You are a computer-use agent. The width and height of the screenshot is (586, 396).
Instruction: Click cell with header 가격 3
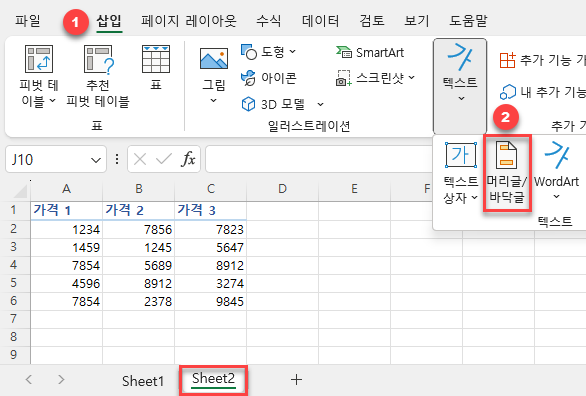[x=211, y=211]
